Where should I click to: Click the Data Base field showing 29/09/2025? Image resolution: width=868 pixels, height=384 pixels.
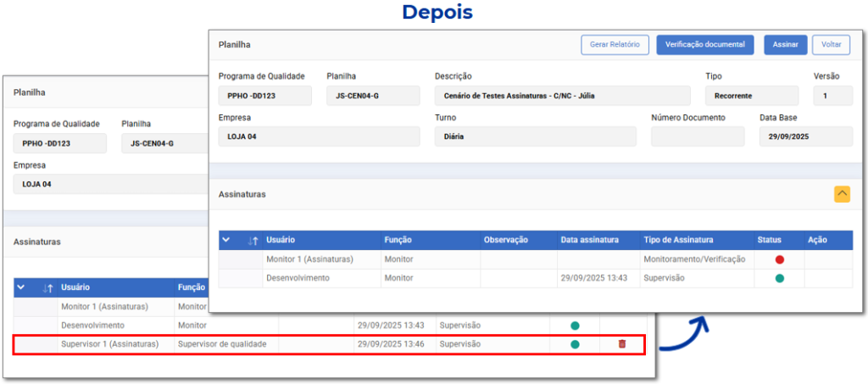pyautogui.click(x=805, y=136)
